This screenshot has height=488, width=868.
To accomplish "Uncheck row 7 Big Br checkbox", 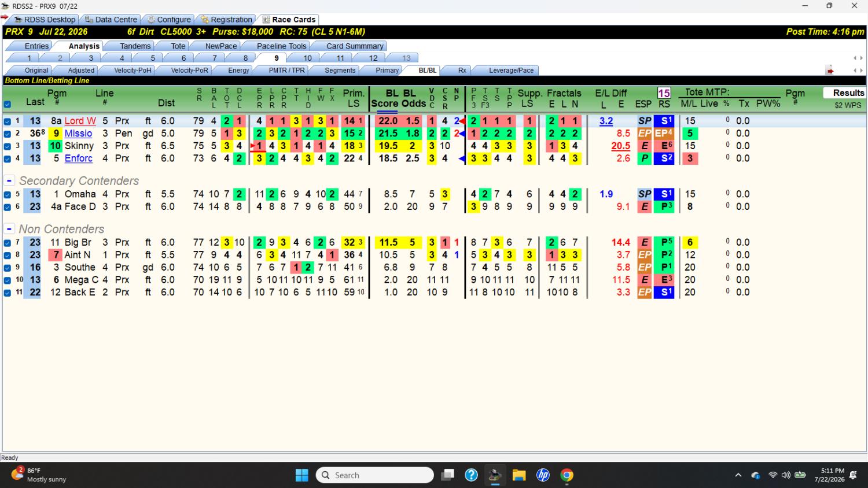I will point(7,243).
